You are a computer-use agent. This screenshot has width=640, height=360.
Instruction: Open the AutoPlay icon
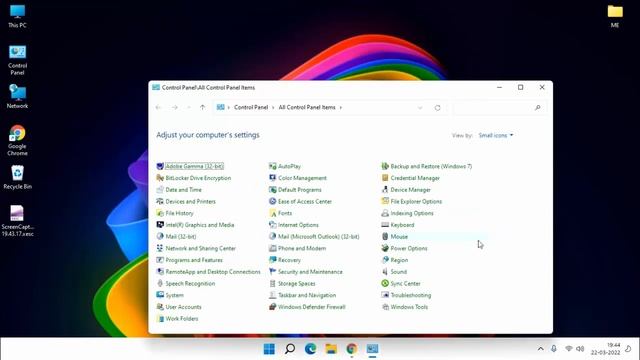tap(273, 166)
